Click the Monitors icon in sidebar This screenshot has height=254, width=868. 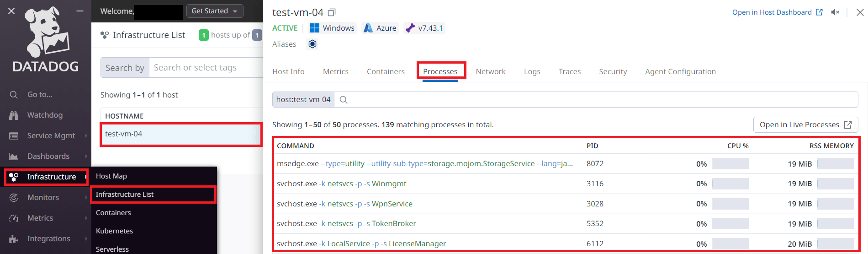[x=14, y=198]
